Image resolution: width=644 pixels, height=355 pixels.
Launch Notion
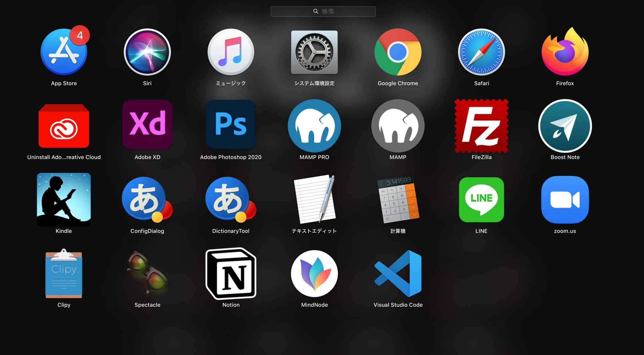[x=231, y=273]
